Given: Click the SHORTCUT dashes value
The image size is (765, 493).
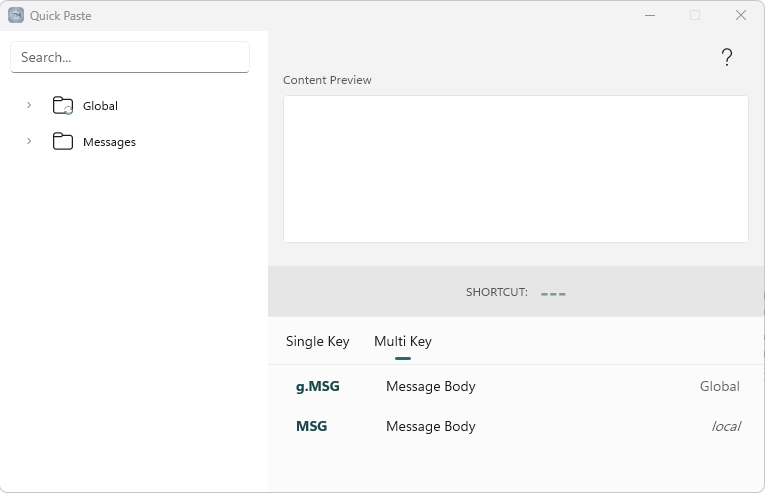Looking at the screenshot, I should point(553,294).
